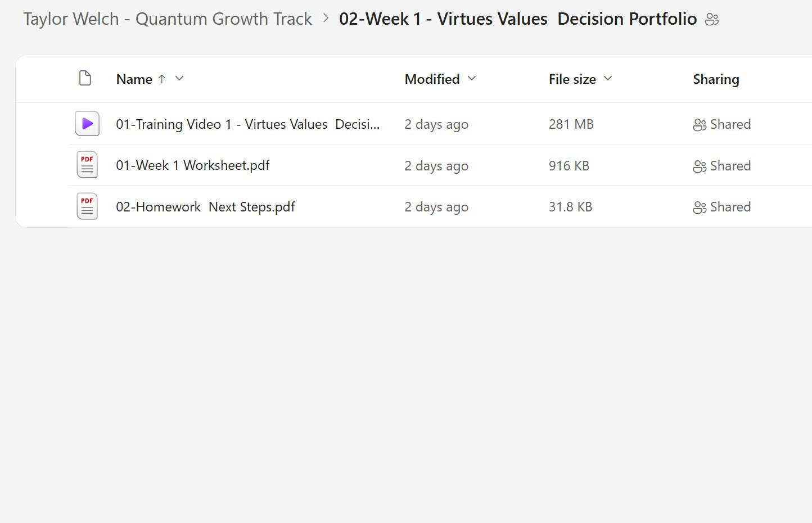Click the sharing icon on Training Video row
The width and height of the screenshot is (812, 523).
click(700, 125)
